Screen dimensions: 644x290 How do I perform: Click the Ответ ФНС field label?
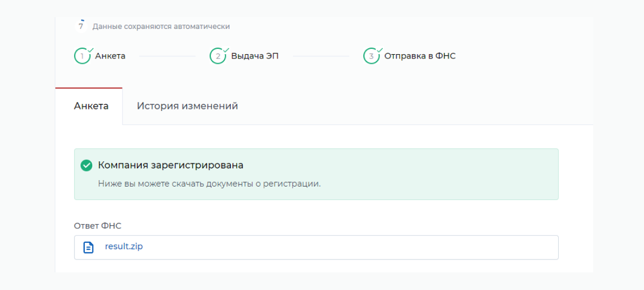click(98, 226)
